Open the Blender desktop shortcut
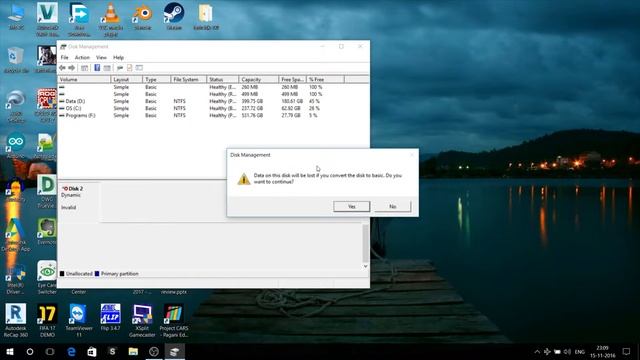The image size is (640, 360). coord(142,16)
